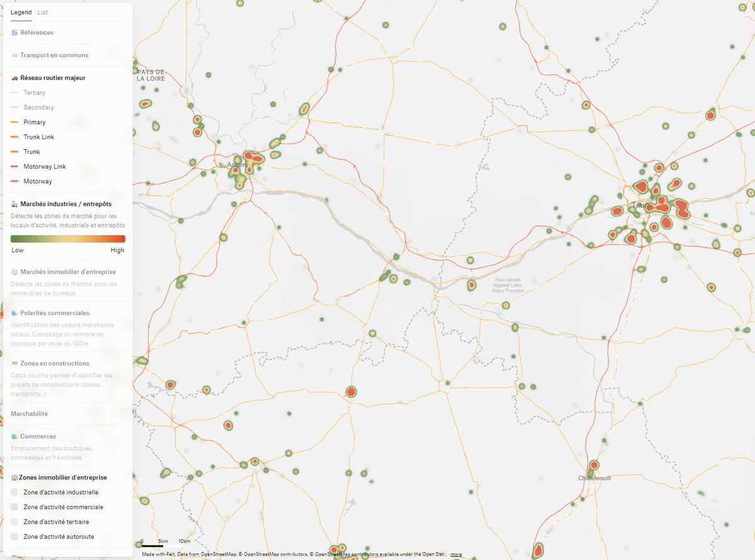Open the more attribution link
The height and width of the screenshot is (560, 755).
click(457, 554)
